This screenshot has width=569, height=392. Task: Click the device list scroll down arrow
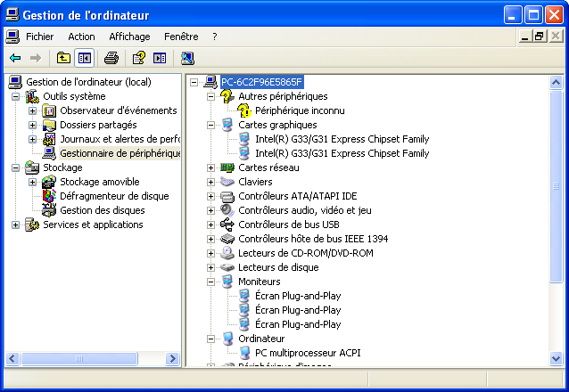556,359
